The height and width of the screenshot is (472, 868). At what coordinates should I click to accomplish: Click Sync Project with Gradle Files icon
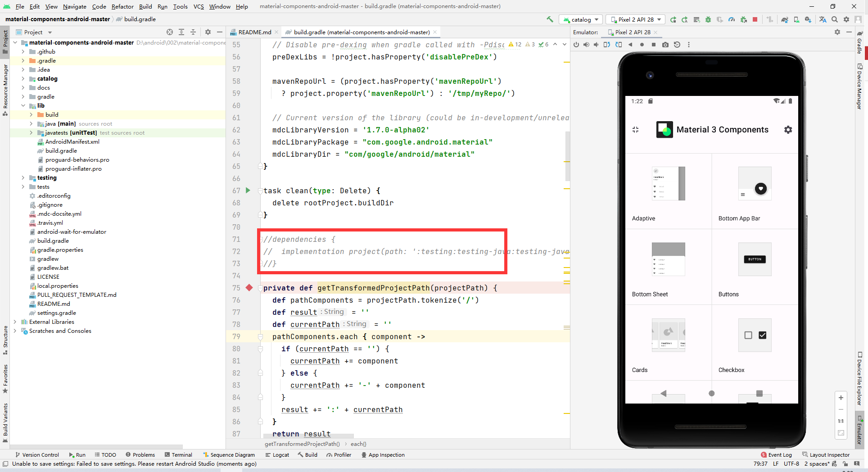click(785, 19)
